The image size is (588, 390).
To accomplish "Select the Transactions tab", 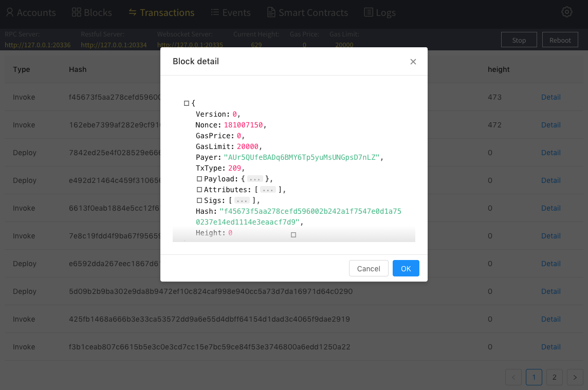I will click(161, 12).
